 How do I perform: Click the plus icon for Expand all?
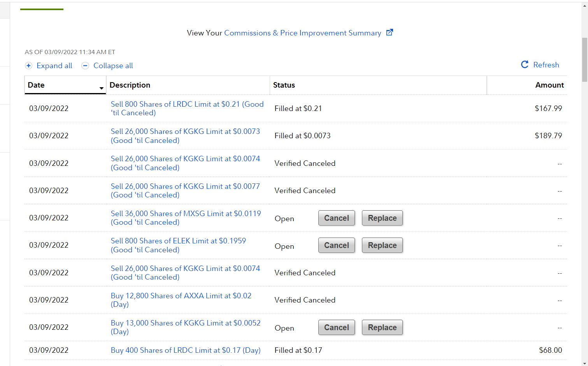28,66
